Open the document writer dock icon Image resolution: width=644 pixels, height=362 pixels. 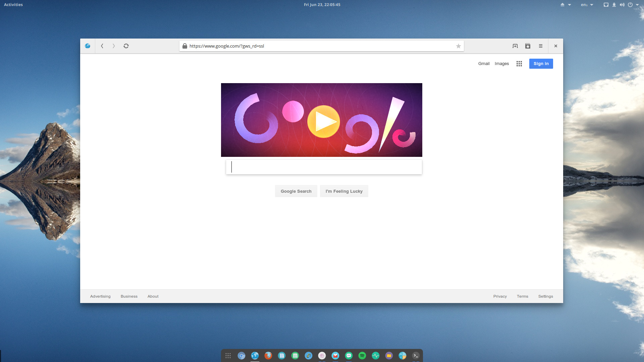[x=282, y=356]
